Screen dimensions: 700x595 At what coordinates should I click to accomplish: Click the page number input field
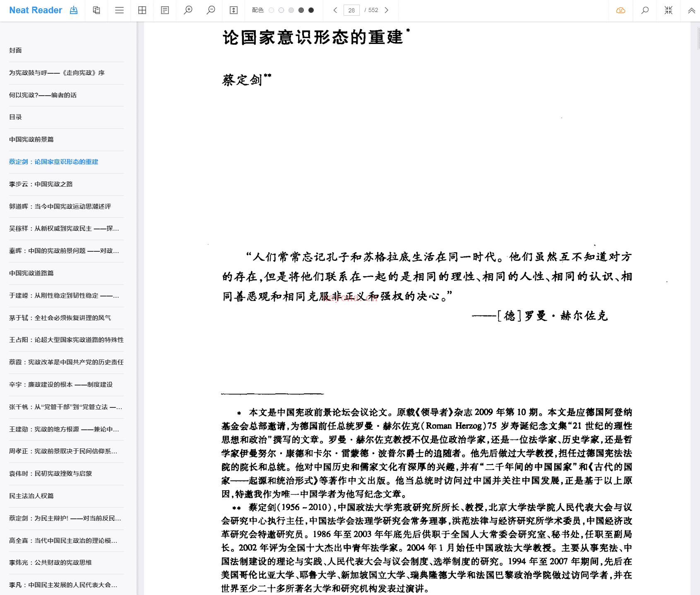click(351, 10)
